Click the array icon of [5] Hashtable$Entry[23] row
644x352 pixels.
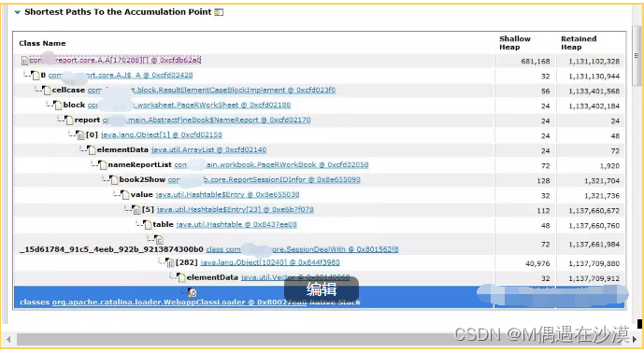tap(136, 210)
